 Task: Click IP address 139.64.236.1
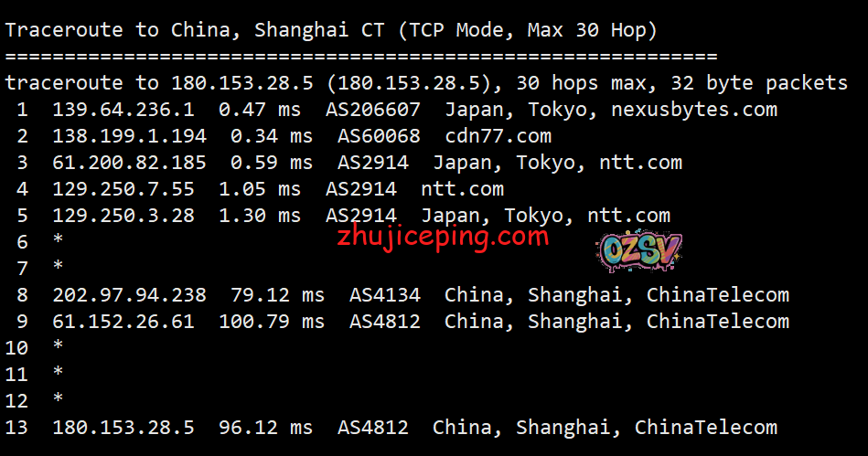[x=123, y=110]
